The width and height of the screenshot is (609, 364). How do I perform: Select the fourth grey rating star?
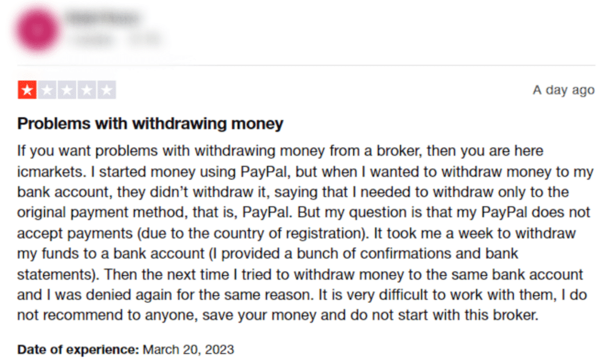click(87, 90)
